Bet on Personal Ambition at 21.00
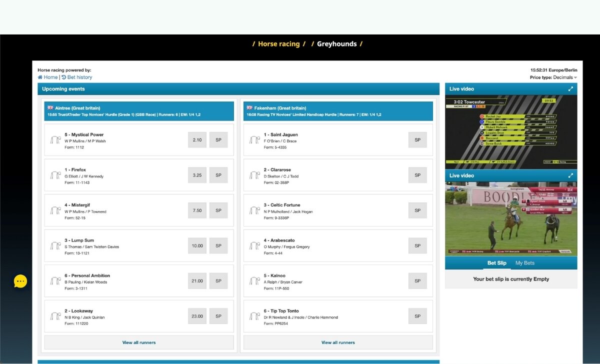 (197, 281)
